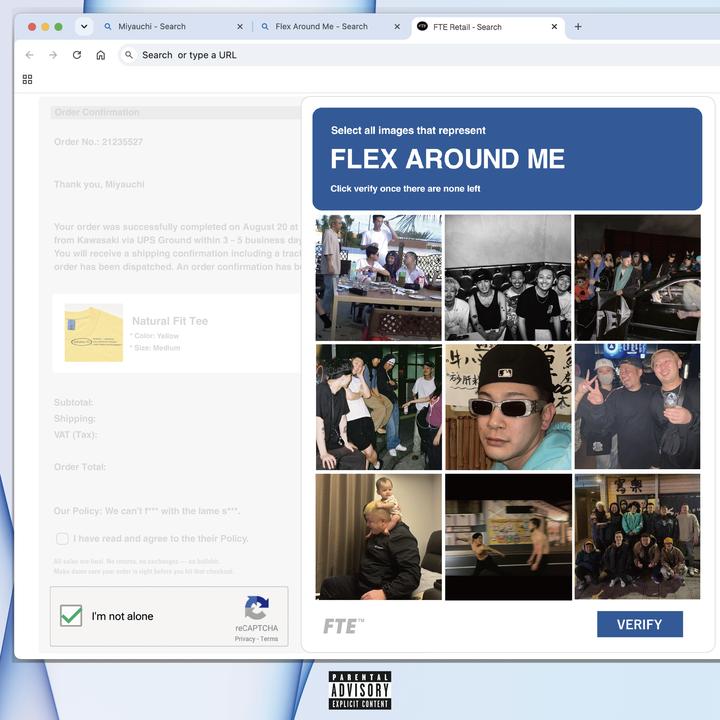The image size is (720, 720).
Task: Click the Natural Fit Tee product name
Action: (x=170, y=321)
